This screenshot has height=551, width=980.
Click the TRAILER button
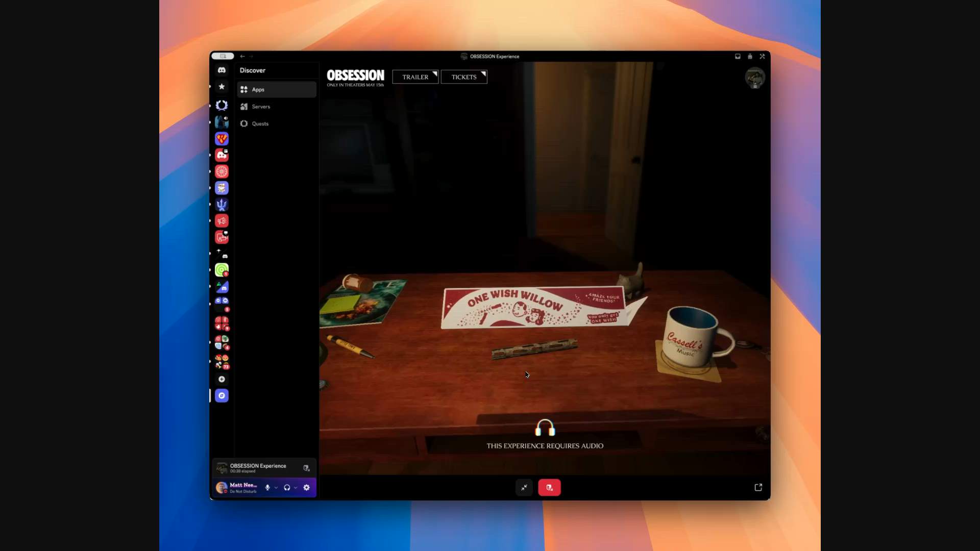tap(415, 77)
